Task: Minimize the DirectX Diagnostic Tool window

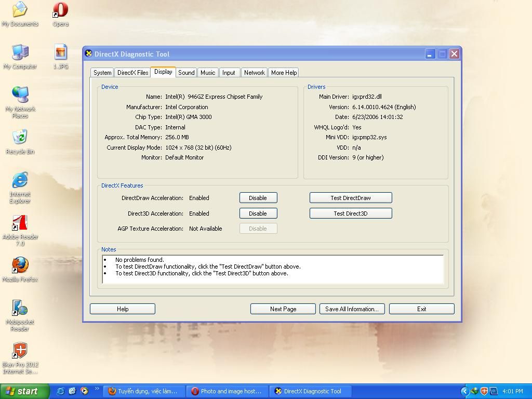Action: [430, 54]
